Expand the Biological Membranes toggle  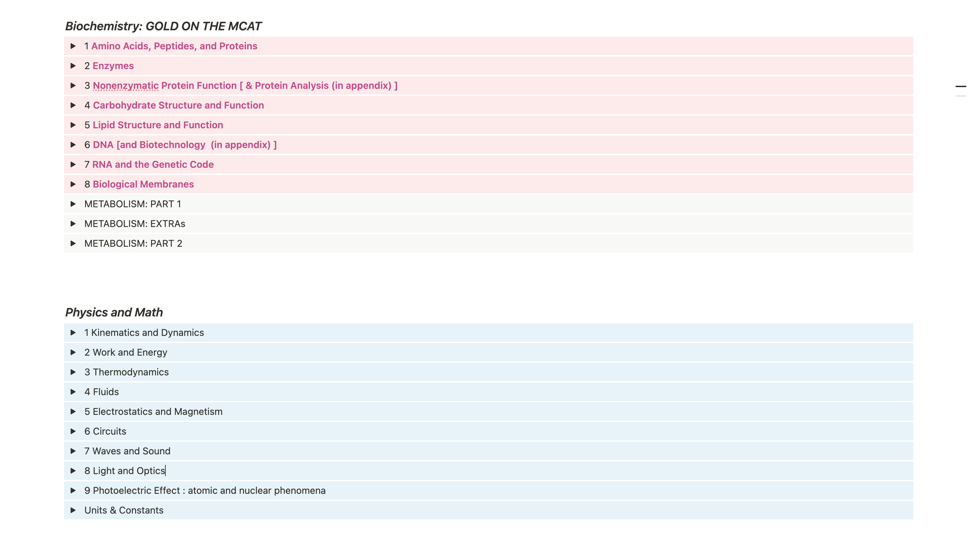pos(73,184)
